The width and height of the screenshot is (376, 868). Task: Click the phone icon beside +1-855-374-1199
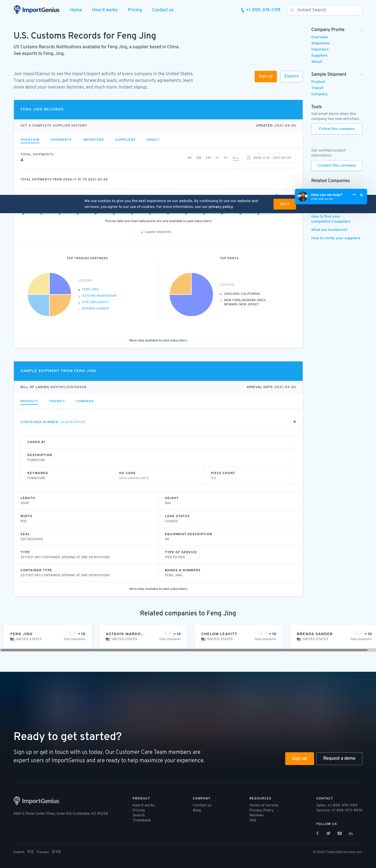(x=242, y=10)
